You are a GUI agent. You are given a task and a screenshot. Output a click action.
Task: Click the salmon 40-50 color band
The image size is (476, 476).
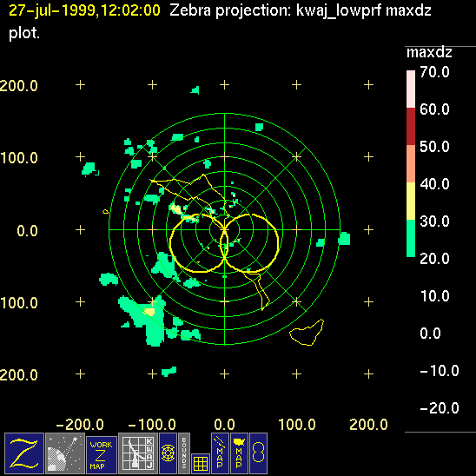[411, 163]
